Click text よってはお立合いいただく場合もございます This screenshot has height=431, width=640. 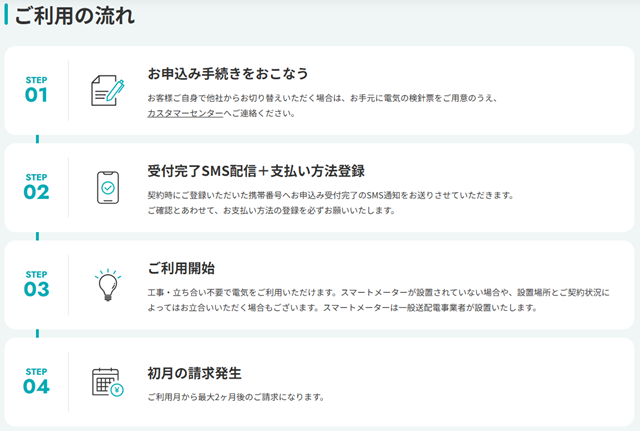click(233, 307)
